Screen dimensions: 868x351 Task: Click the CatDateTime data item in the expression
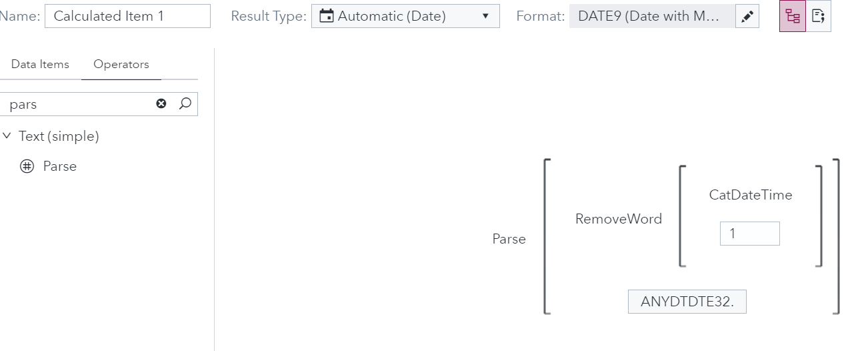point(750,195)
